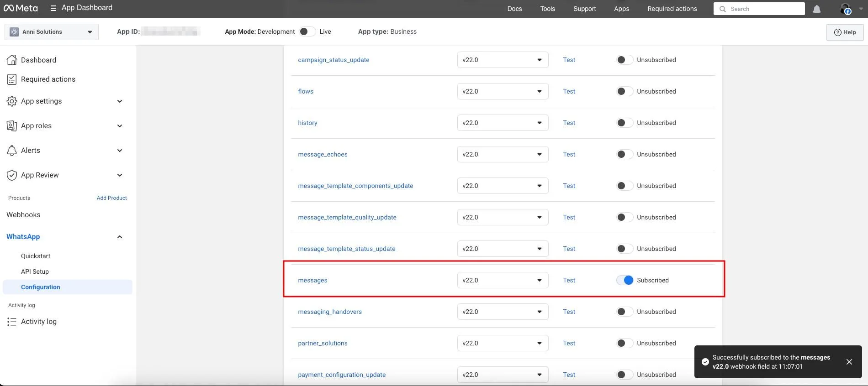Image resolution: width=868 pixels, height=386 pixels.
Task: Open WhatsApp Quickstart page
Action: click(x=36, y=256)
